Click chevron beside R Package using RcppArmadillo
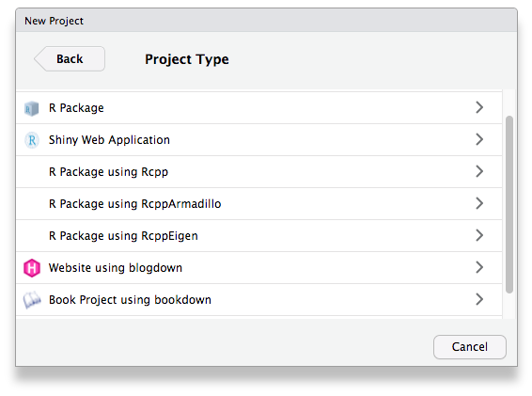Screen dimensions: 532x396 point(479,203)
